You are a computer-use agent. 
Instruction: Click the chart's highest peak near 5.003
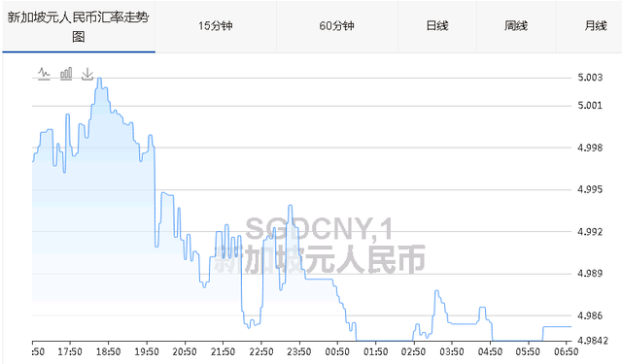[x=99, y=79]
